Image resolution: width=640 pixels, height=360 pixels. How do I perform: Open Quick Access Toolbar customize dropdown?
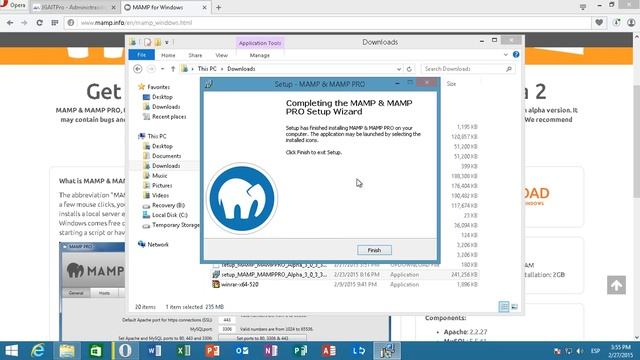(167, 42)
